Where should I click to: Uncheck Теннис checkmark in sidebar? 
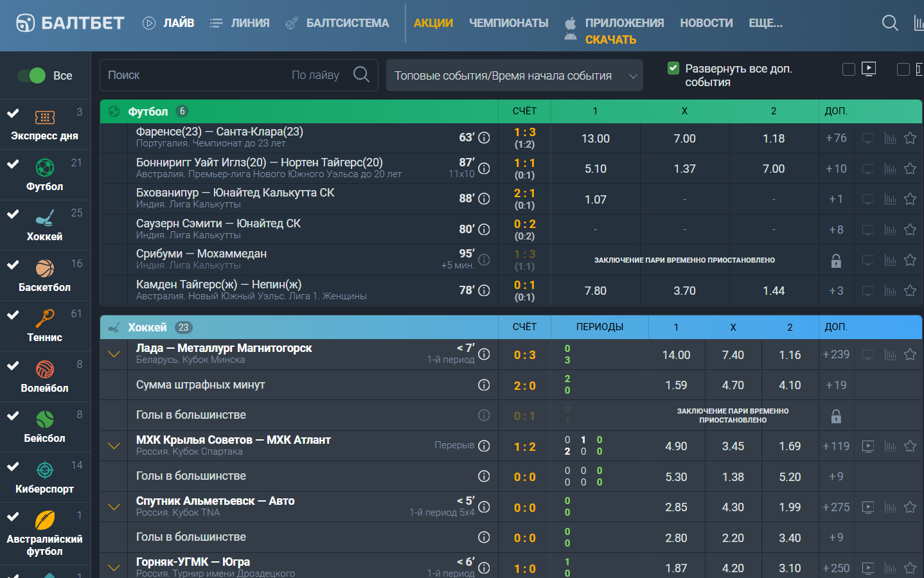point(13,315)
